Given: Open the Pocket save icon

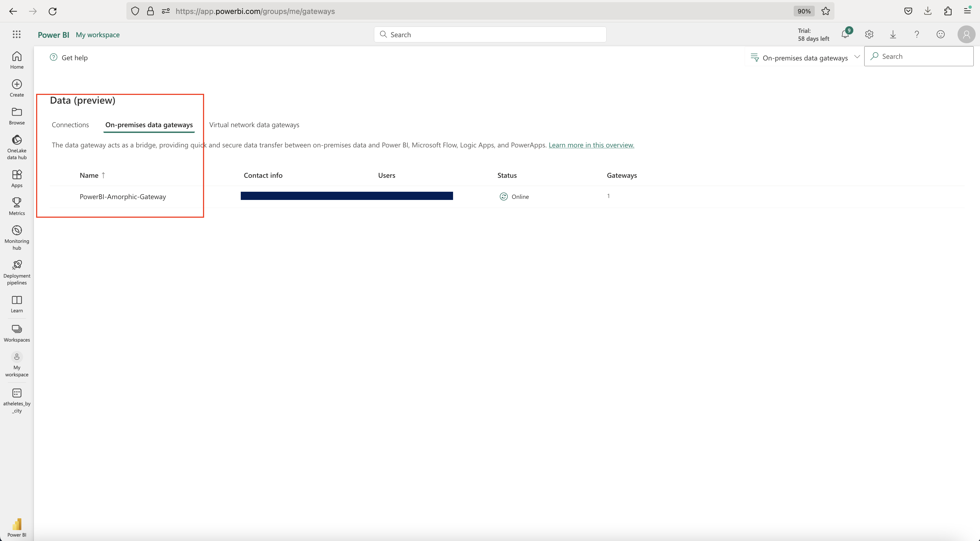Looking at the screenshot, I should pos(908,11).
